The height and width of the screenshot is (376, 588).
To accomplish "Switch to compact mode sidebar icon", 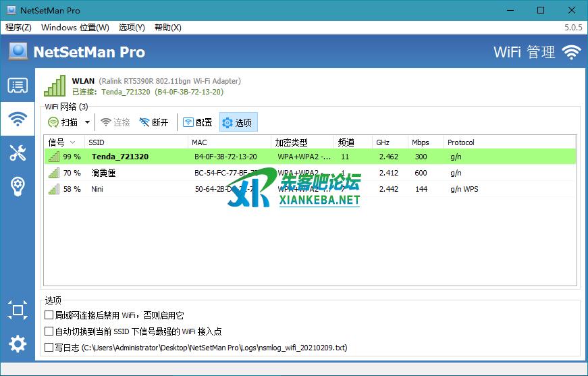I will click(x=18, y=311).
